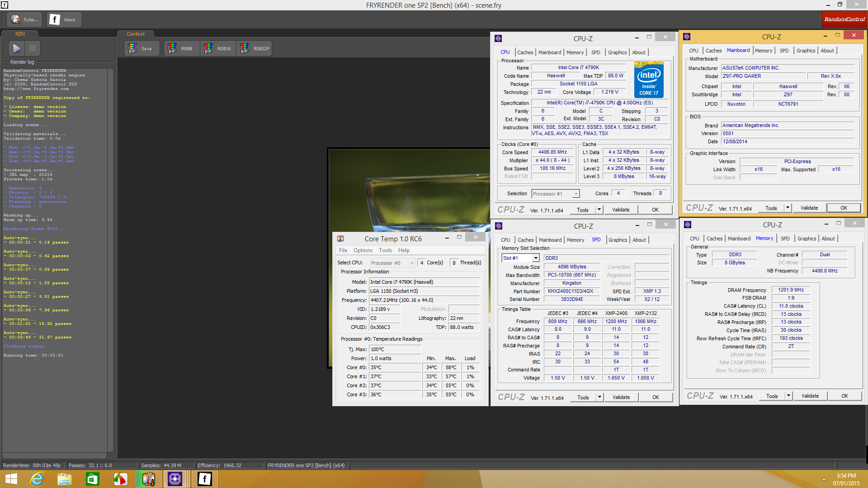Open About tab in Mainboard CPU-Z window
Viewport: 868px width, 488px height.
tap(827, 51)
